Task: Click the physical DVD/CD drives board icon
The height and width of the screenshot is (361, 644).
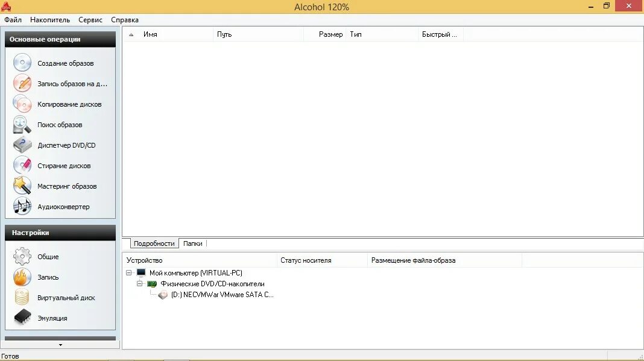Action: pyautogui.click(x=152, y=284)
